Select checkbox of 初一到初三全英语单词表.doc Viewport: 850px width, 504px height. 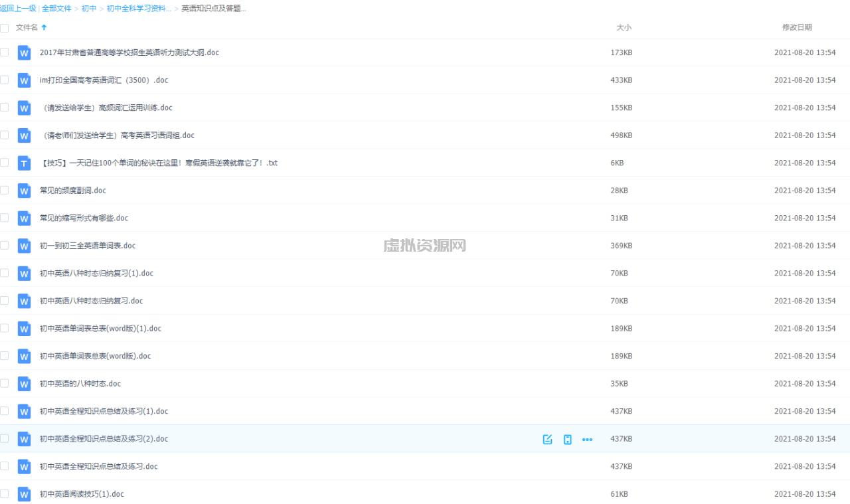coord(4,245)
